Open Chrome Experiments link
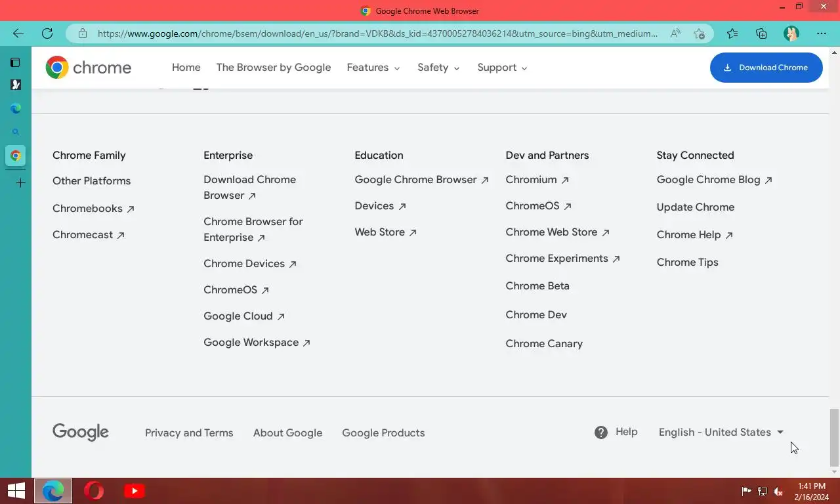Image resolution: width=840 pixels, height=504 pixels. tap(562, 259)
